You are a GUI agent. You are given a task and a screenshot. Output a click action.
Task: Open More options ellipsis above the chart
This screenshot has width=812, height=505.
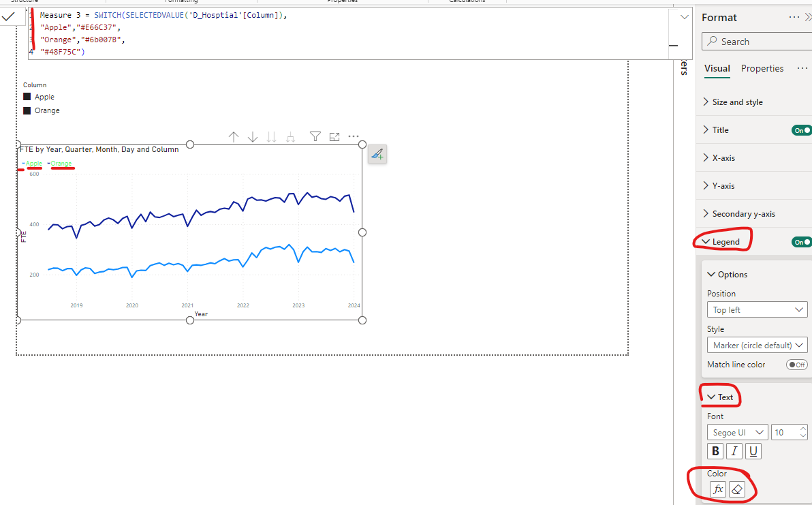pyautogui.click(x=353, y=136)
